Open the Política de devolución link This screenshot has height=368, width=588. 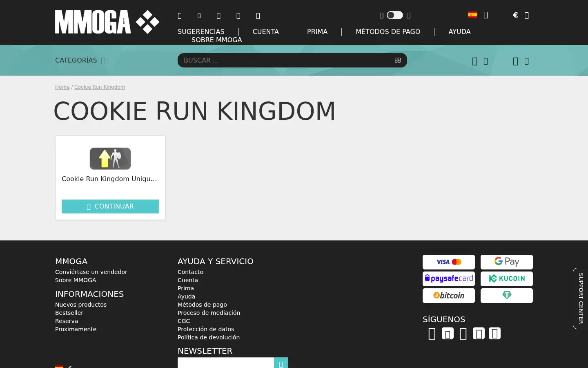(x=209, y=337)
